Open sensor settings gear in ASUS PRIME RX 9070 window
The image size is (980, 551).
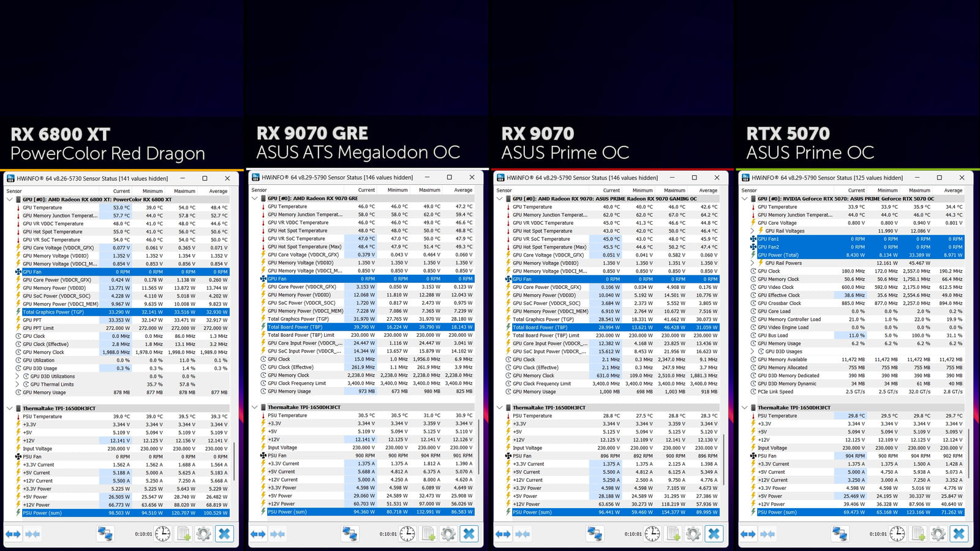point(693,533)
